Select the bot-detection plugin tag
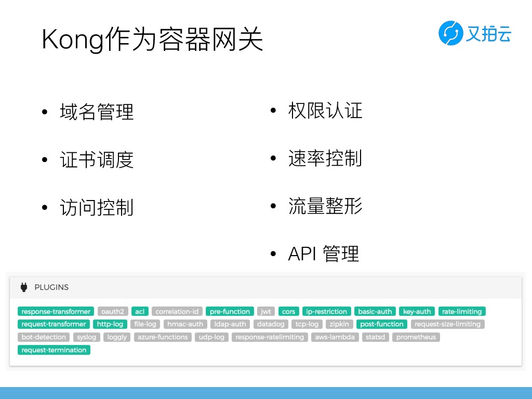The height and width of the screenshot is (399, 532). [x=44, y=337]
